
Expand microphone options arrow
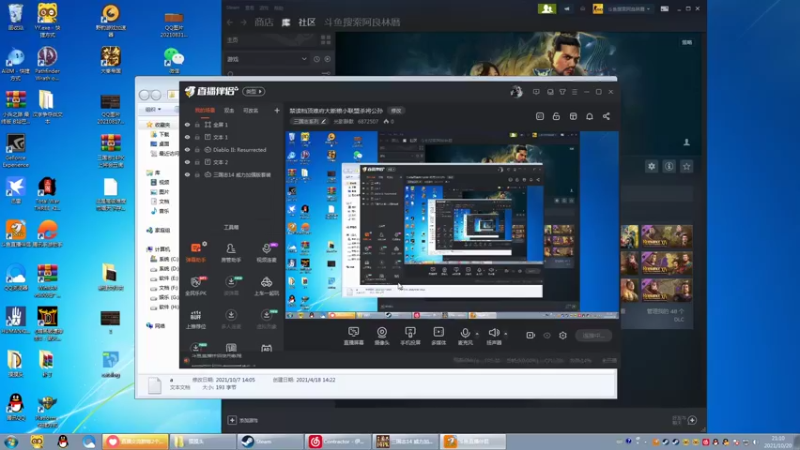point(477,334)
